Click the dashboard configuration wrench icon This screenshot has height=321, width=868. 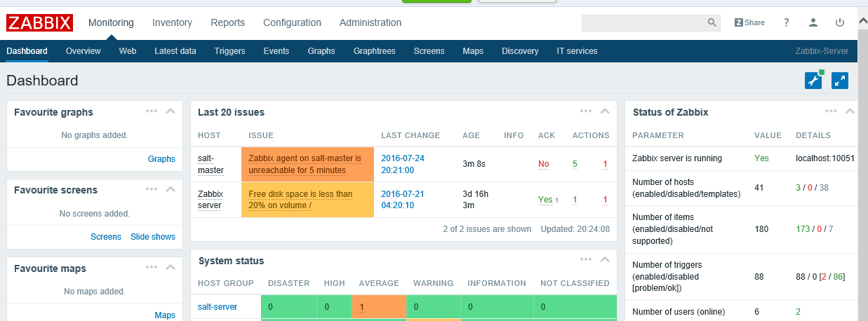pos(813,81)
